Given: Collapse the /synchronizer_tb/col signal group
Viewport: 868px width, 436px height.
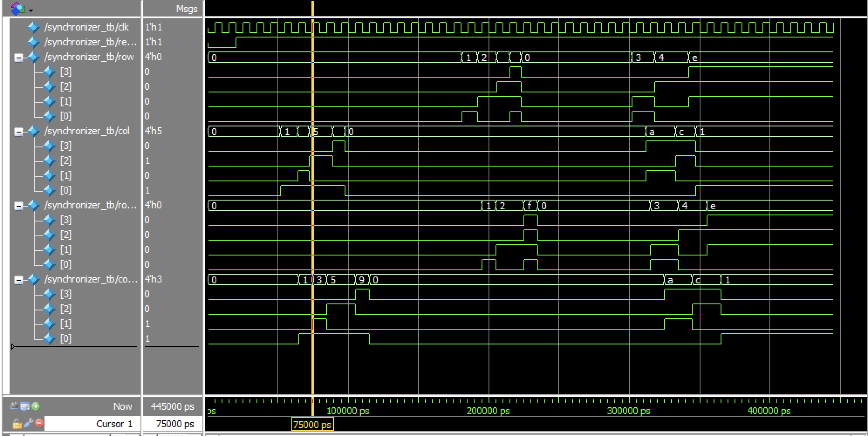Looking at the screenshot, I should (x=18, y=132).
